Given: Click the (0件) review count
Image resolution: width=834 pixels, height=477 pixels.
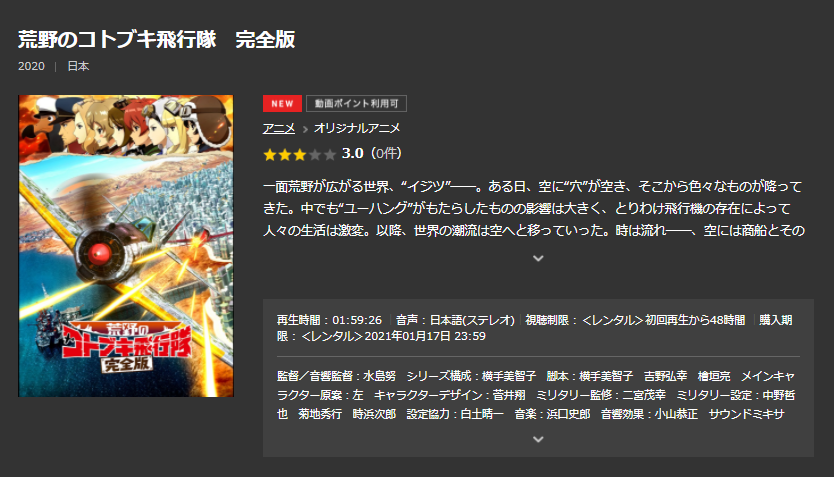Looking at the screenshot, I should (x=387, y=154).
